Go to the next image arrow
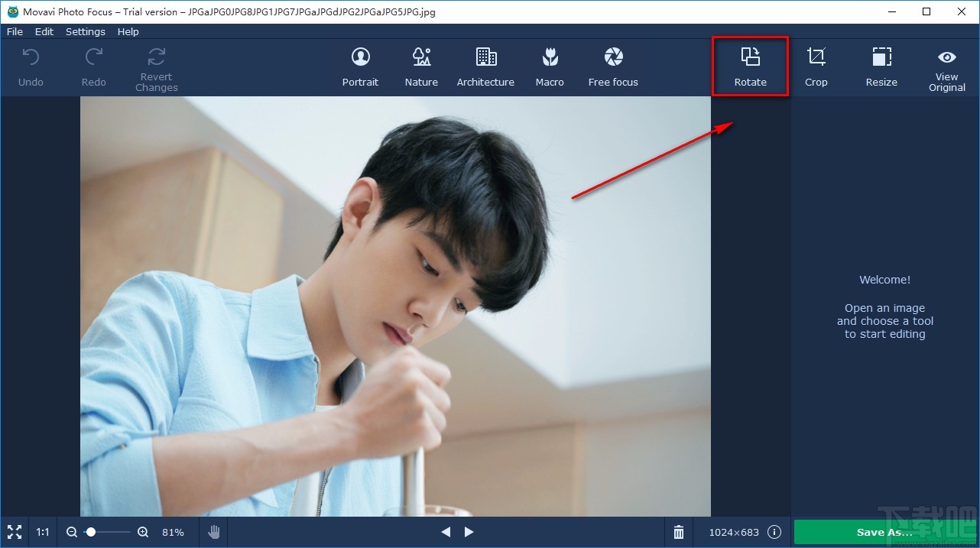 coord(469,532)
